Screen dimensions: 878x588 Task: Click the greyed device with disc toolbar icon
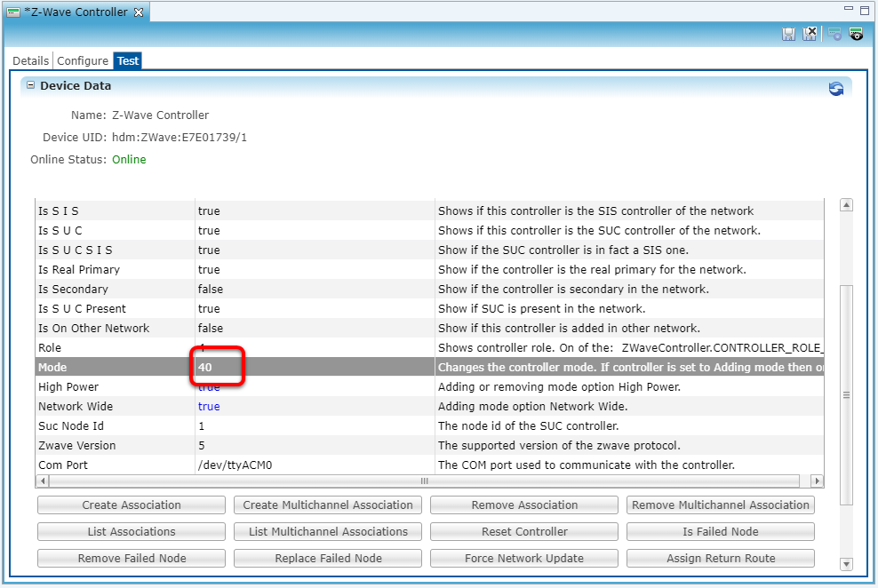pos(834,34)
